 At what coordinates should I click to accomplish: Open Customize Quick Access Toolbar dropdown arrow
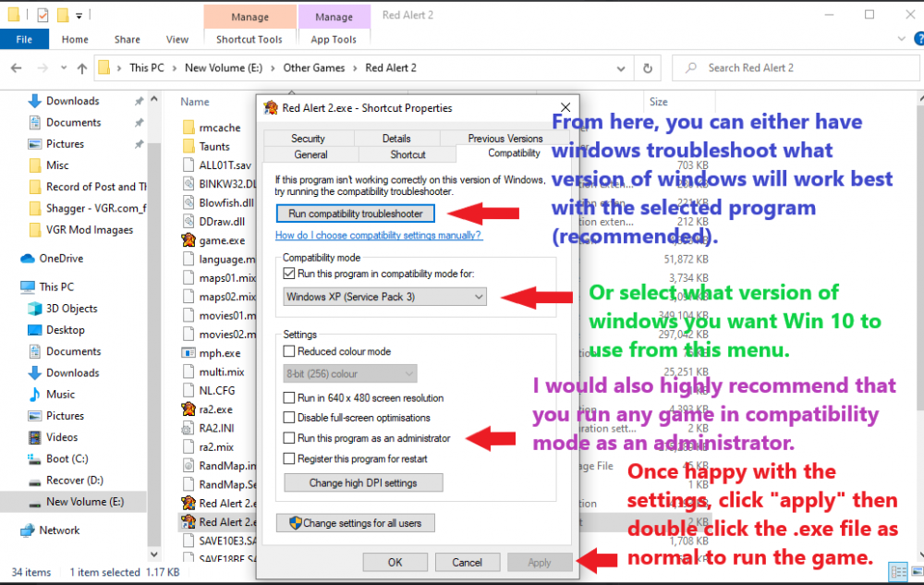coord(79,16)
